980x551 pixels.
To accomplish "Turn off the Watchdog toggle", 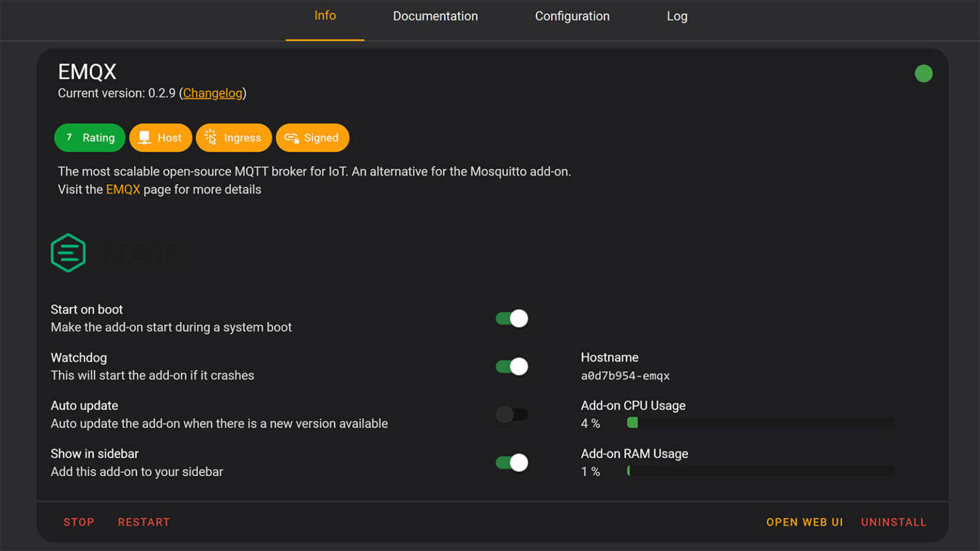I will tap(510, 366).
